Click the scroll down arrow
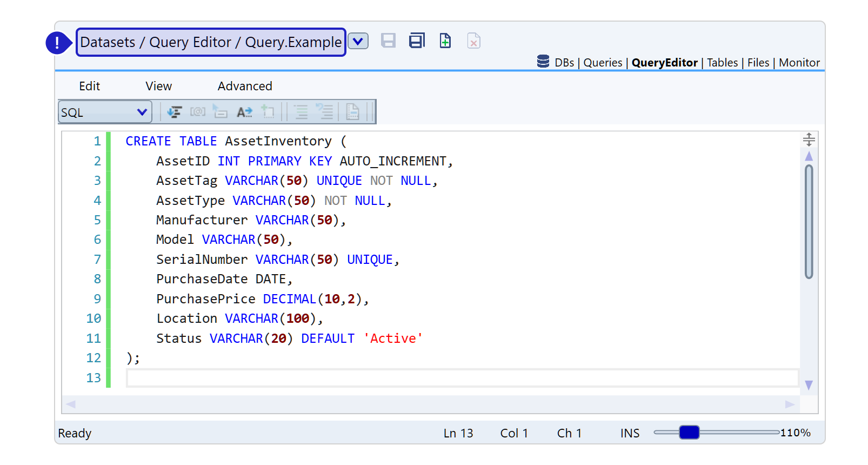This screenshot has height=465, width=868. point(809,385)
